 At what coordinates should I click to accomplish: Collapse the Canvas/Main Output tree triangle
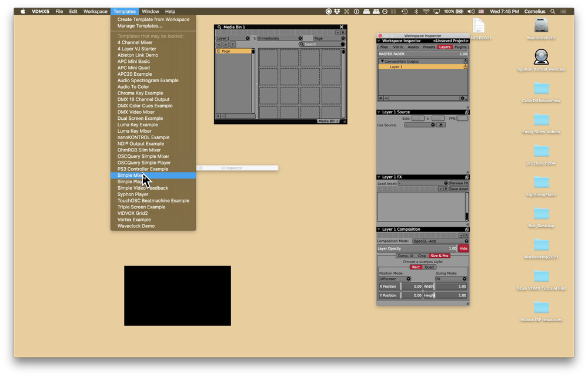point(382,61)
